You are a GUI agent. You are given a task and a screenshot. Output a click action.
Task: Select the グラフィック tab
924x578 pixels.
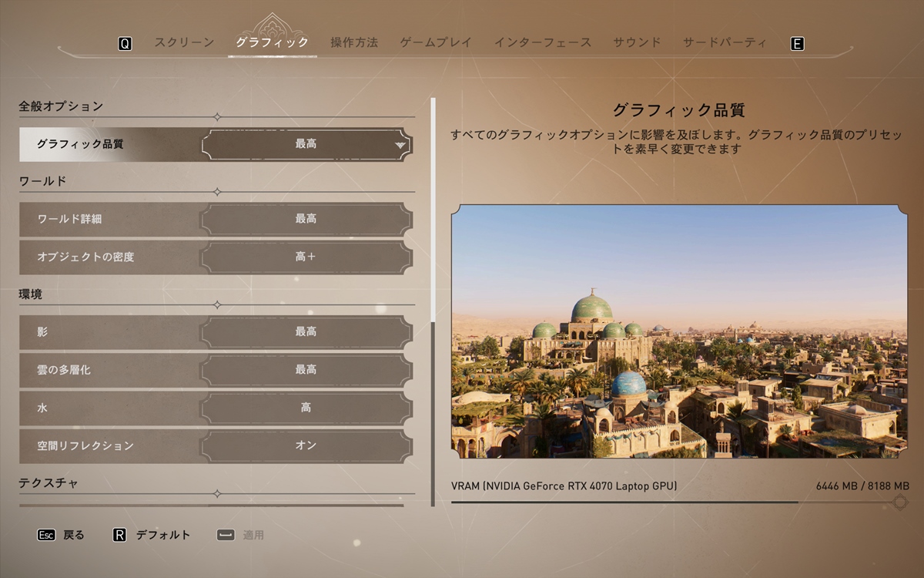[273, 42]
